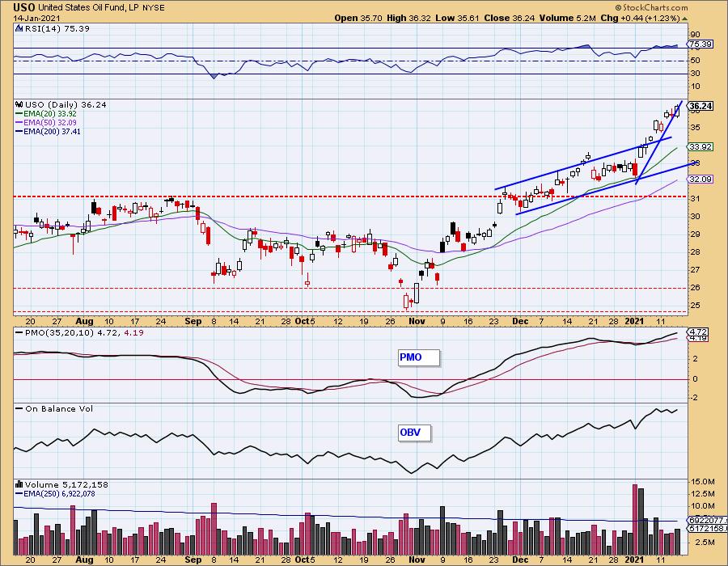The image size is (728, 566).
Task: Click the line swatch beside On Balance Vol
Action: coord(19,408)
